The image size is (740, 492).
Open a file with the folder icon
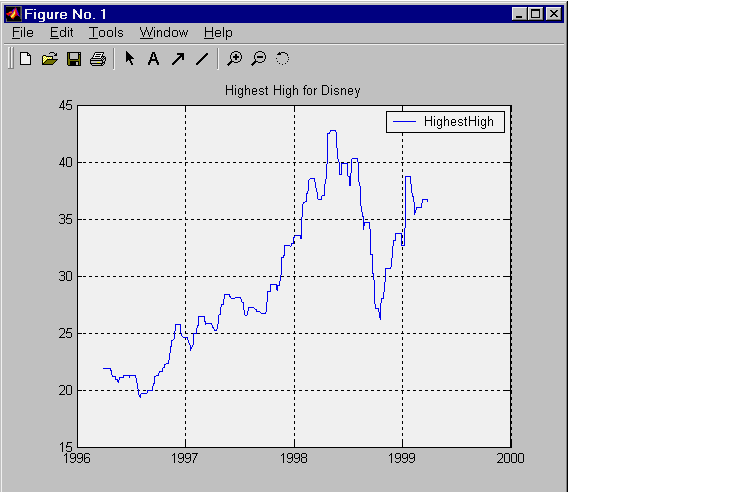(x=49, y=59)
